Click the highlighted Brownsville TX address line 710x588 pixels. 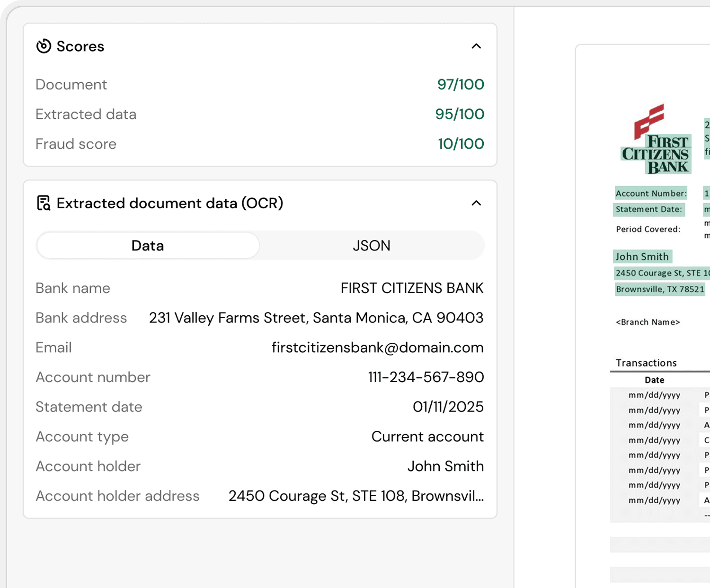(660, 289)
